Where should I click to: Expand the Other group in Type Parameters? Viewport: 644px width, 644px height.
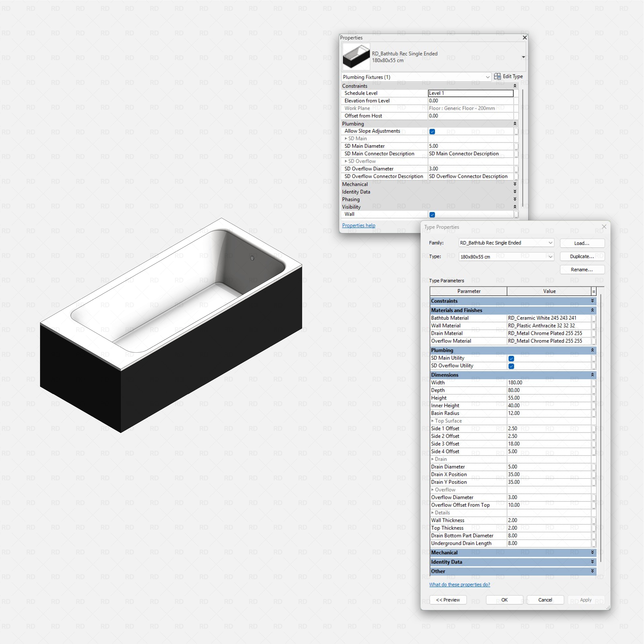coord(592,571)
